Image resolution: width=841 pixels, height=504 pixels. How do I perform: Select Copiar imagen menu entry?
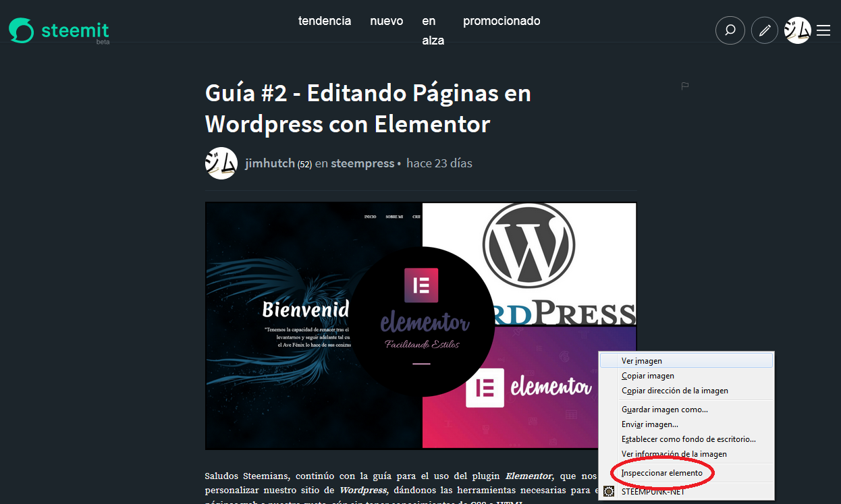686,376
